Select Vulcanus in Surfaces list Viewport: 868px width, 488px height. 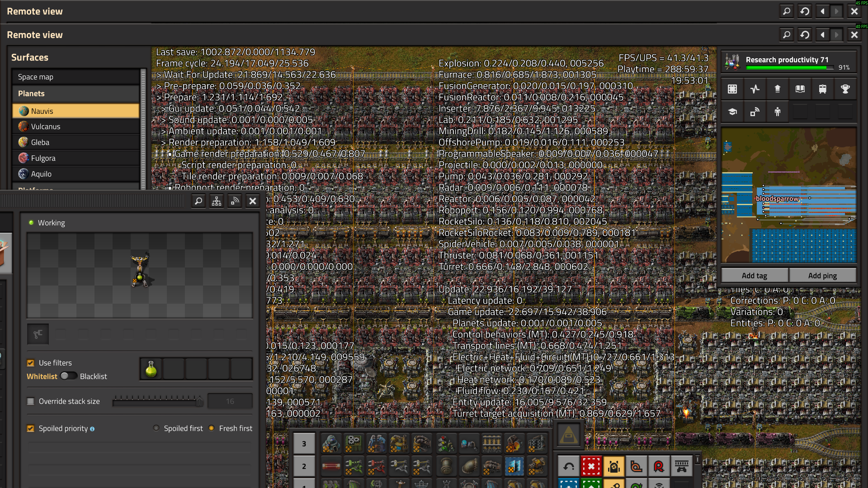click(76, 127)
